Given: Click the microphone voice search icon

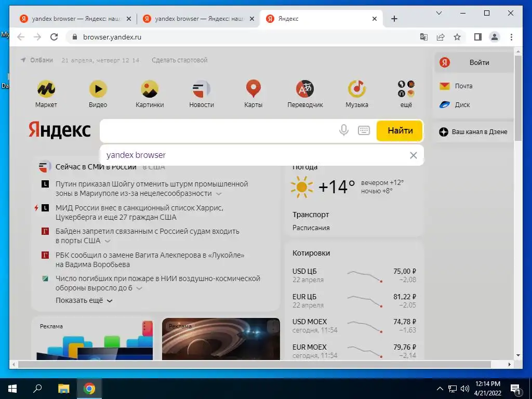Looking at the screenshot, I should click(x=344, y=130).
